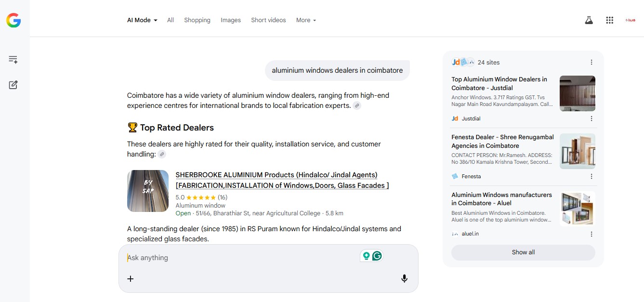Image resolution: width=644 pixels, height=302 pixels.
Task: Click the green Grammarly icon
Action: tap(377, 256)
